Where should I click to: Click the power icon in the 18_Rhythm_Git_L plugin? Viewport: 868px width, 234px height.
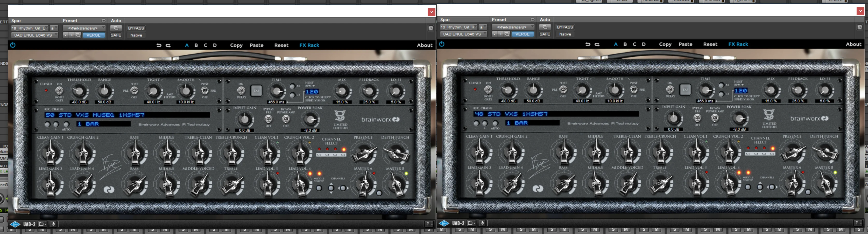click(13, 45)
